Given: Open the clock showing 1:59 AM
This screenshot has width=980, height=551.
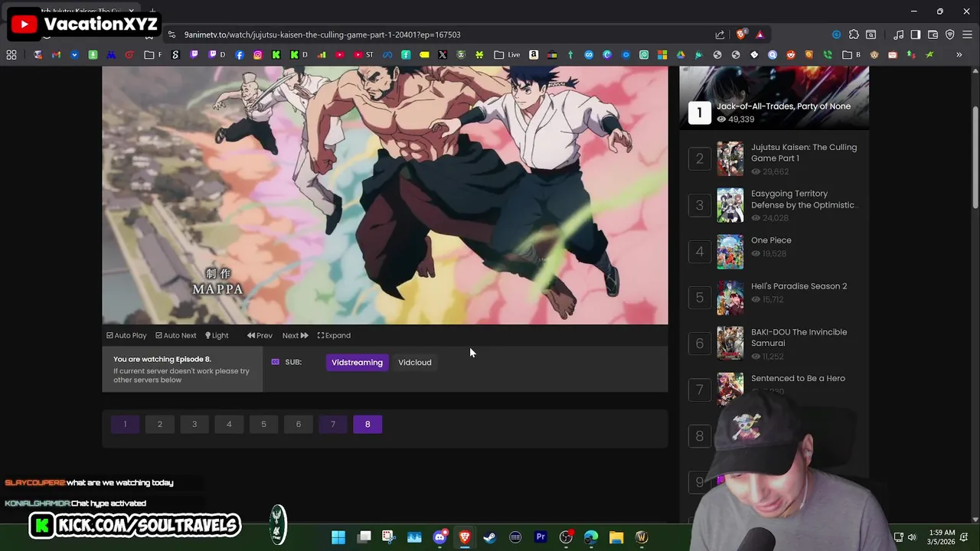Looking at the screenshot, I should [x=942, y=537].
